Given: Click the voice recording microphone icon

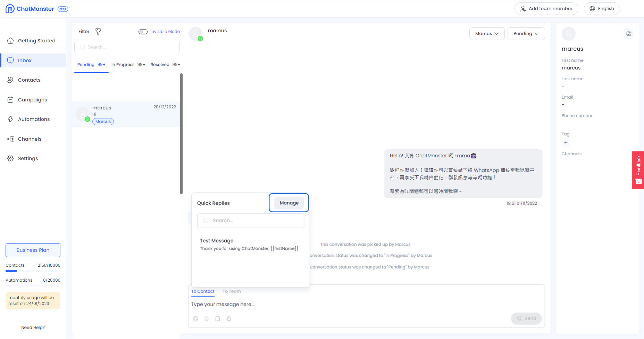Looking at the screenshot, I should click(x=229, y=319).
